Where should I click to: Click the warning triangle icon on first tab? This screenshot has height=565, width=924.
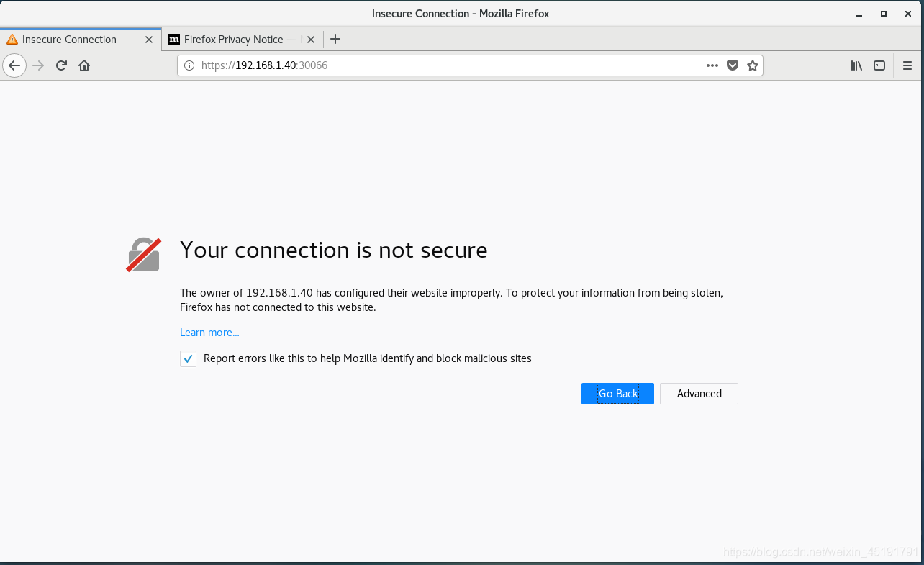click(x=12, y=40)
